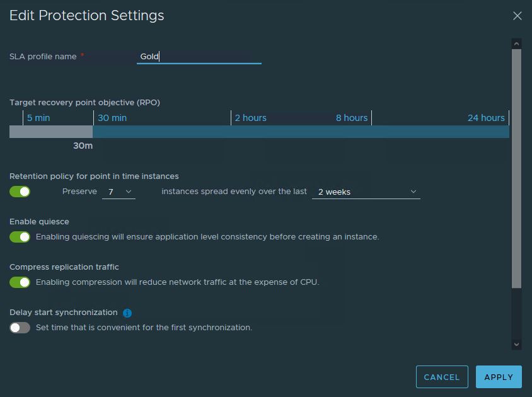Enable Delay start synchronization toggle
The width and height of the screenshot is (532, 397).
pyautogui.click(x=20, y=328)
